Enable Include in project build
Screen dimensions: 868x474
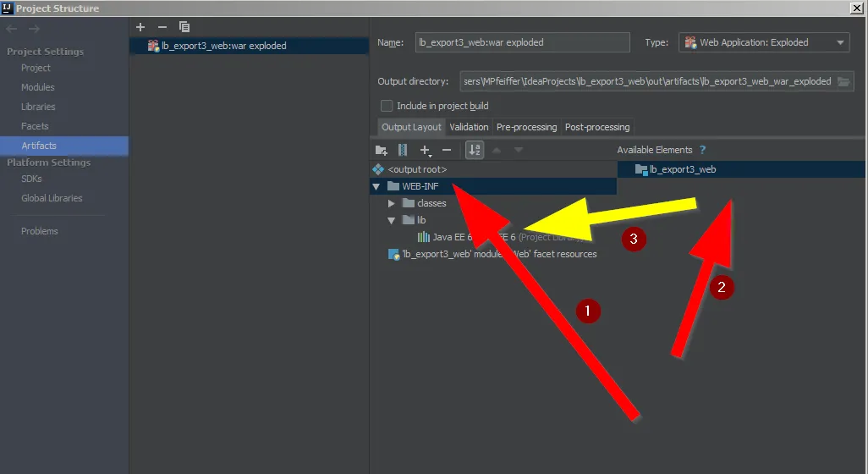coord(387,106)
